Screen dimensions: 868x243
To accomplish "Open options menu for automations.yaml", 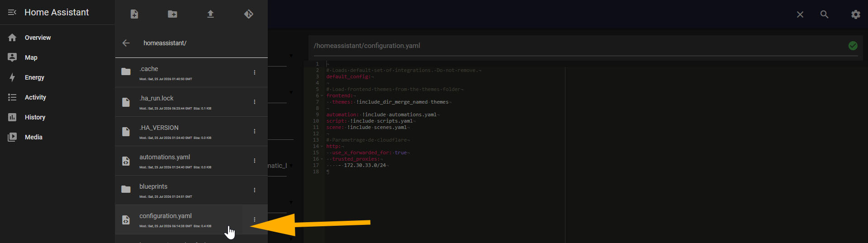I will pyautogui.click(x=255, y=161).
